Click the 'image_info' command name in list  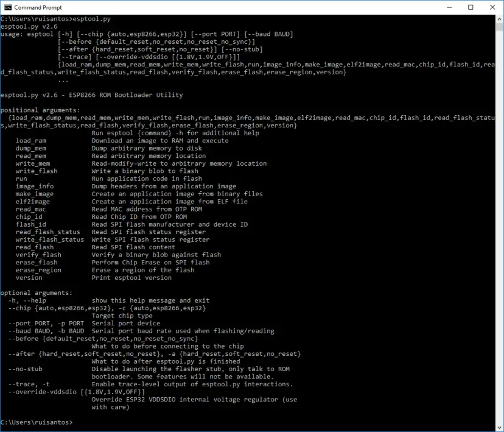(x=35, y=186)
